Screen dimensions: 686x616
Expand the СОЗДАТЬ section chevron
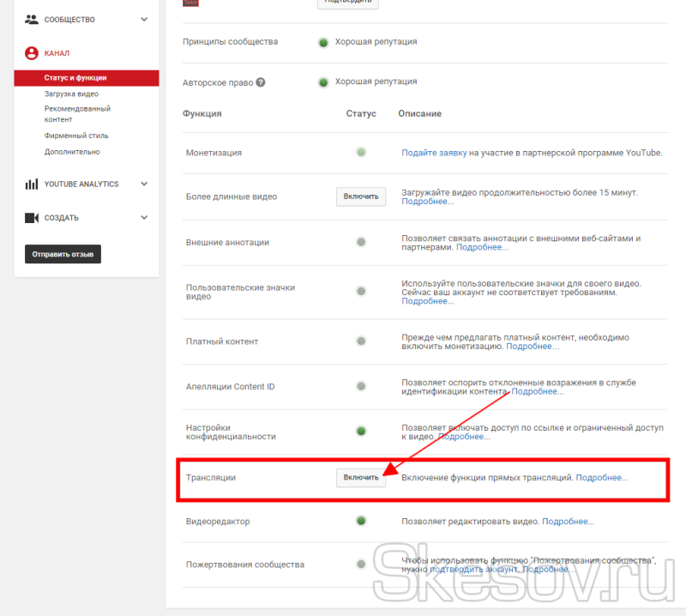(x=144, y=218)
